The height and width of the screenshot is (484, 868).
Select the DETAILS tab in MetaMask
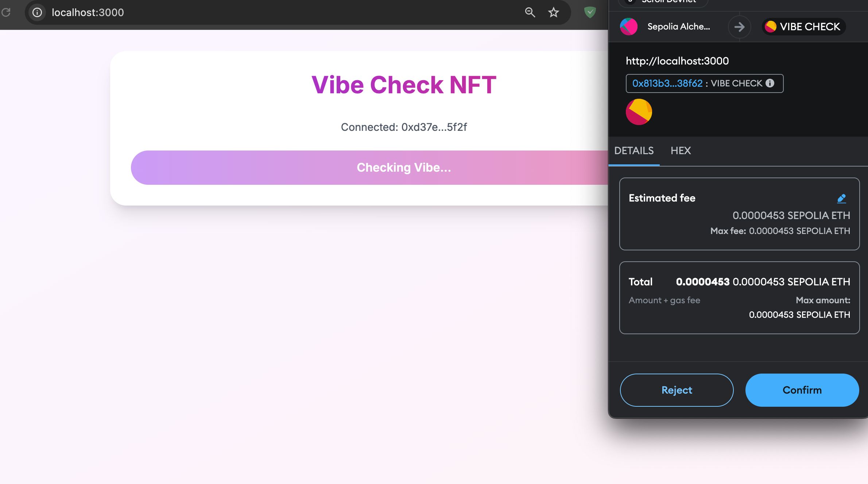click(x=634, y=150)
